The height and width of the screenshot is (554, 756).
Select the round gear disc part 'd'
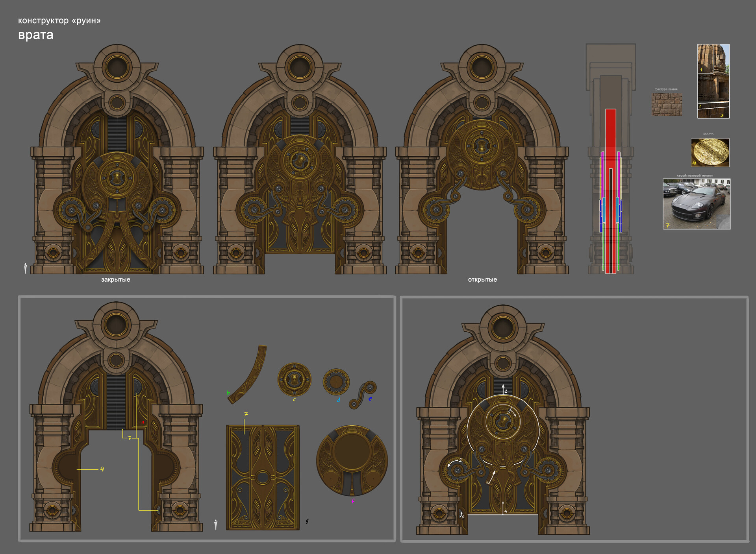[x=337, y=380]
